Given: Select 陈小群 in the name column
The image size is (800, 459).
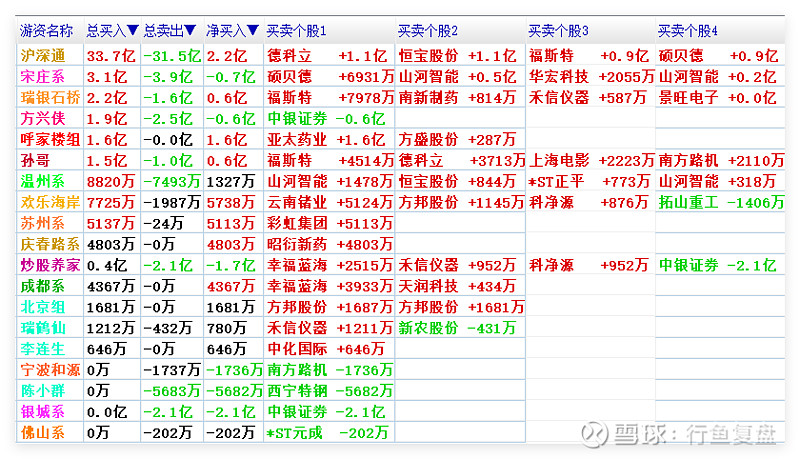Looking at the screenshot, I should [x=43, y=391].
